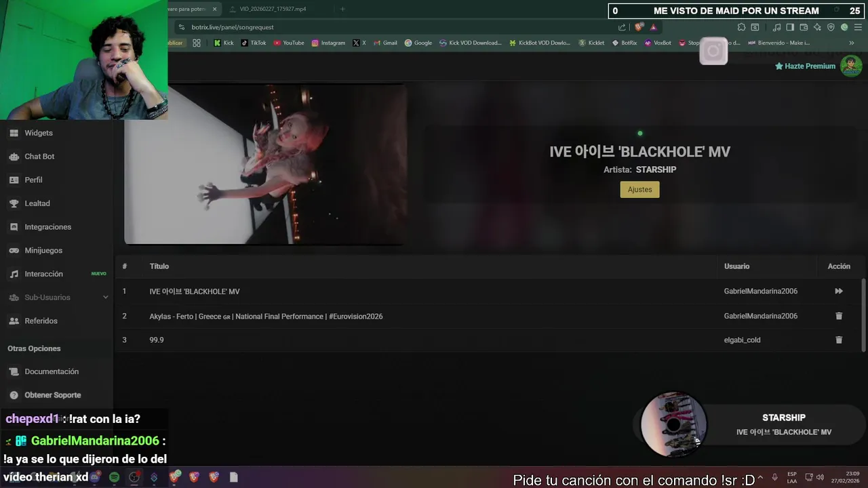Open the browser hamburger menu
Screen dimensions: 868x488
(858, 27)
